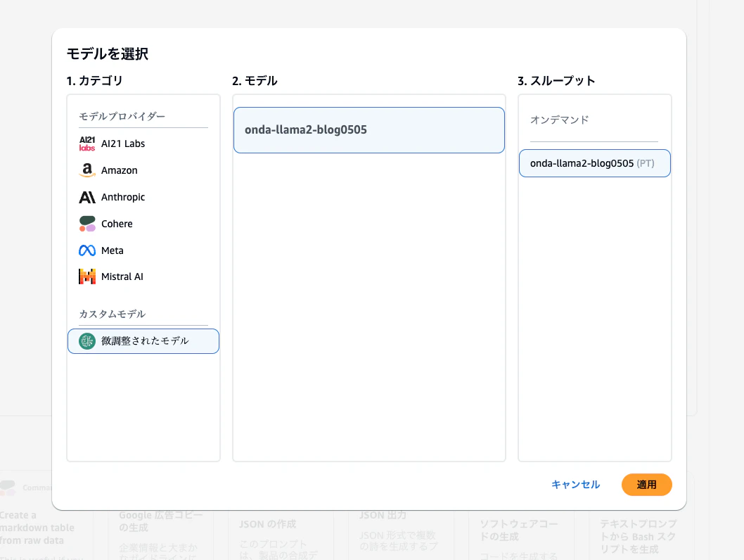
Task: Choose Anthropic from the provider list
Action: point(143,197)
